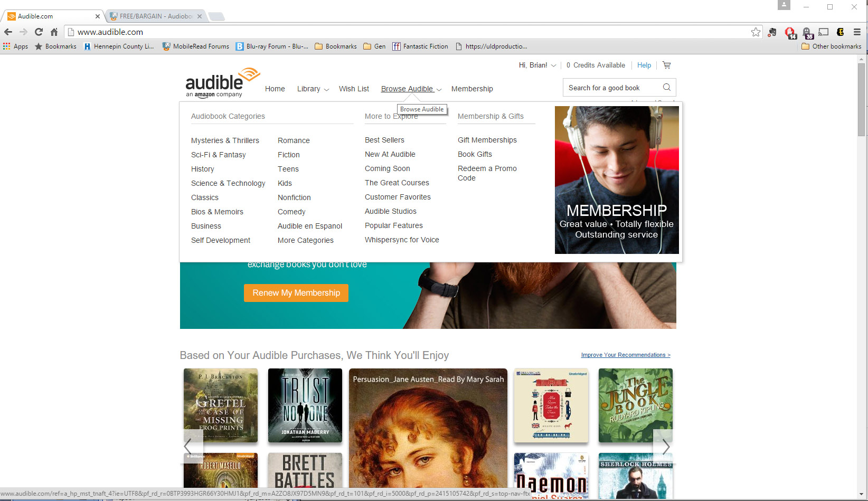Viewport: 868px width, 501px height.
Task: Go to browser home page icon
Action: tap(54, 32)
